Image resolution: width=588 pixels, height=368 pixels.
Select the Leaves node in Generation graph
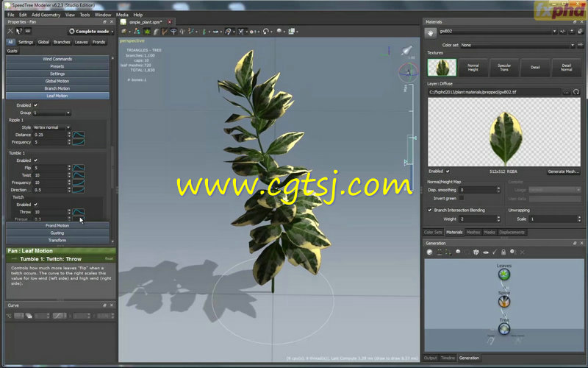point(504,274)
